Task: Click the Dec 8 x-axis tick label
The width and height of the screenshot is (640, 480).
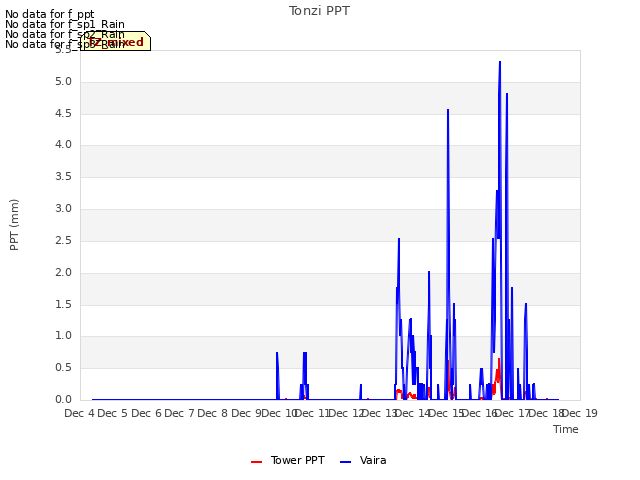Action: [x=213, y=413]
